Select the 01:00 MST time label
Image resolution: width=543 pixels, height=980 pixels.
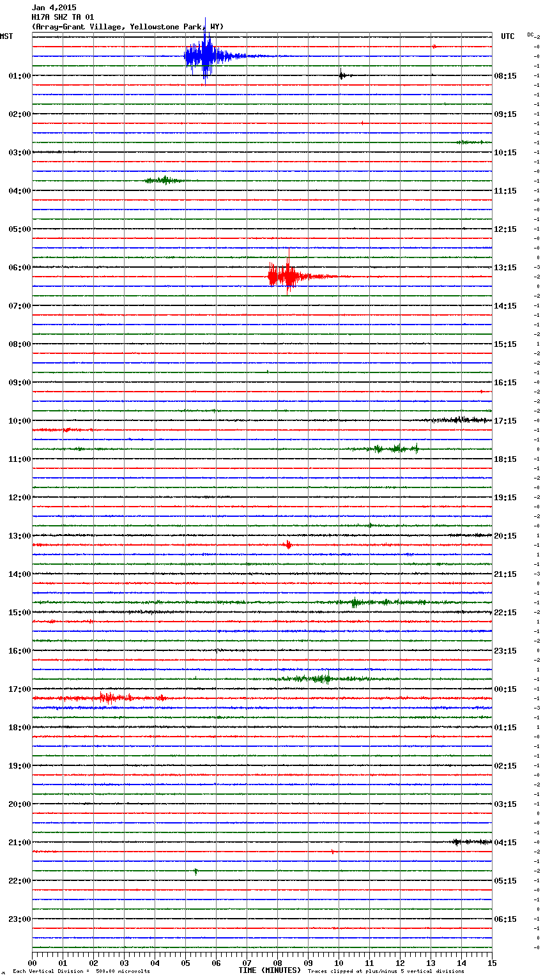(20, 76)
